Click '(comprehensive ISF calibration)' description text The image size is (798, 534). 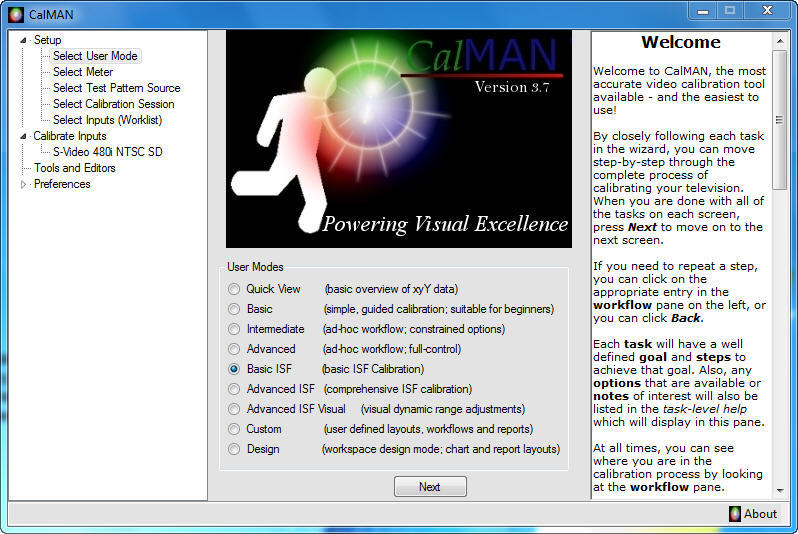(x=398, y=389)
